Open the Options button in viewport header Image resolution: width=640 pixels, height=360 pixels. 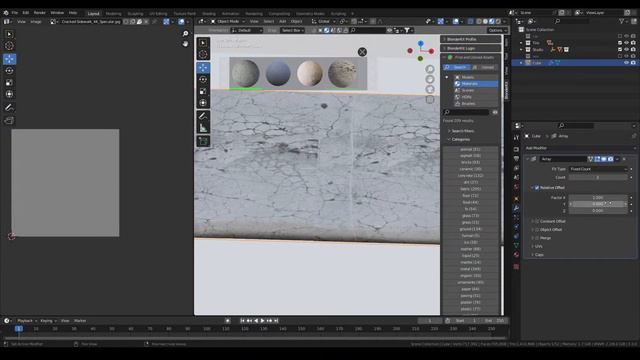(497, 30)
